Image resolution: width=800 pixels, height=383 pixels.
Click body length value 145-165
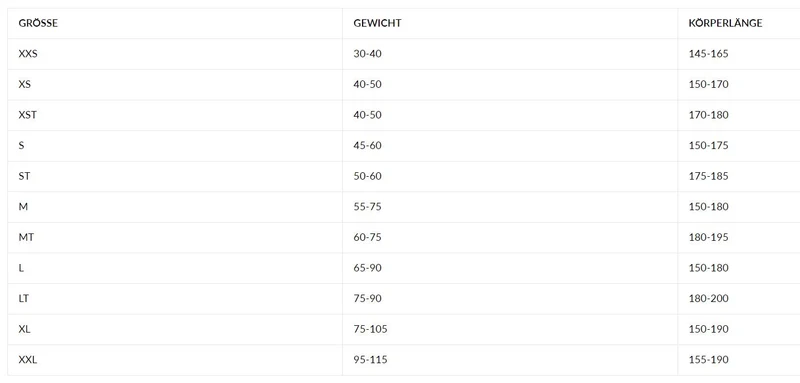709,54
